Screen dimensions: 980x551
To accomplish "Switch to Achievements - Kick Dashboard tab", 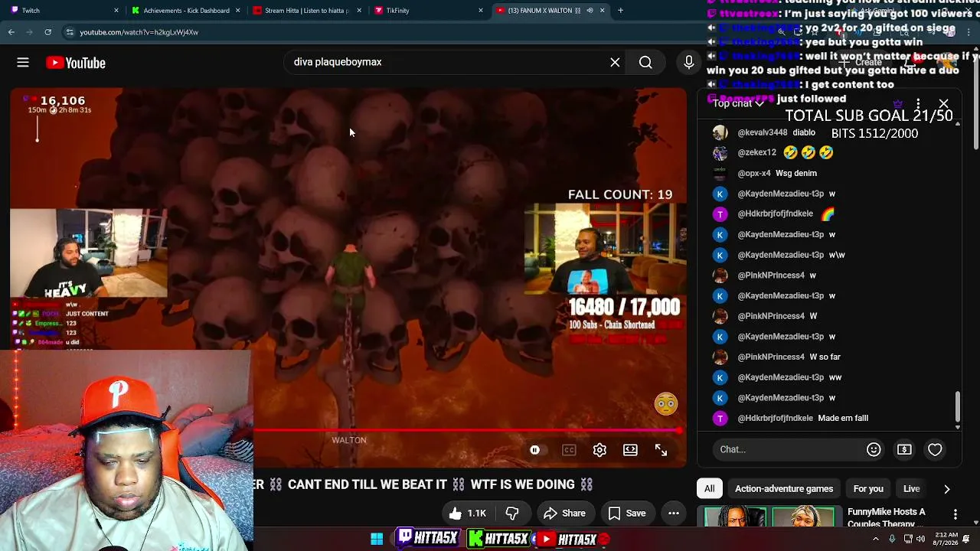I will [x=186, y=11].
